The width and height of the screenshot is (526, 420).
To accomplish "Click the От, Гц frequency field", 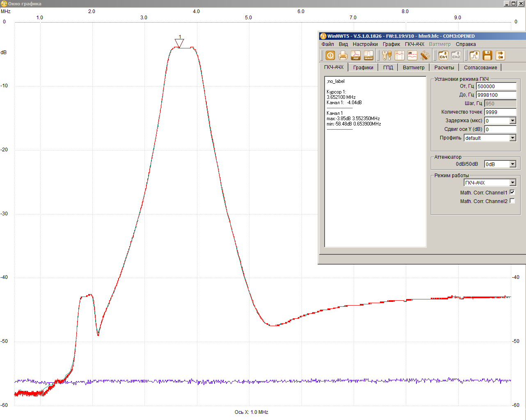I will (496, 87).
